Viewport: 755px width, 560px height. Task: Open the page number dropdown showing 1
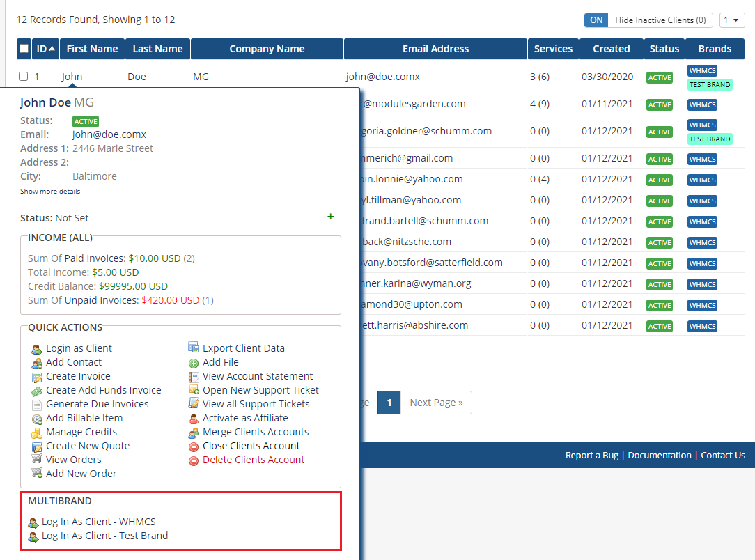[x=731, y=20]
